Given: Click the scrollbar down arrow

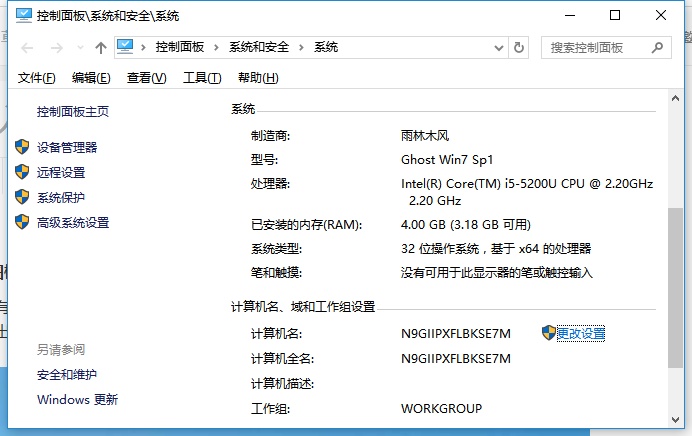Looking at the screenshot, I should coord(675,420).
